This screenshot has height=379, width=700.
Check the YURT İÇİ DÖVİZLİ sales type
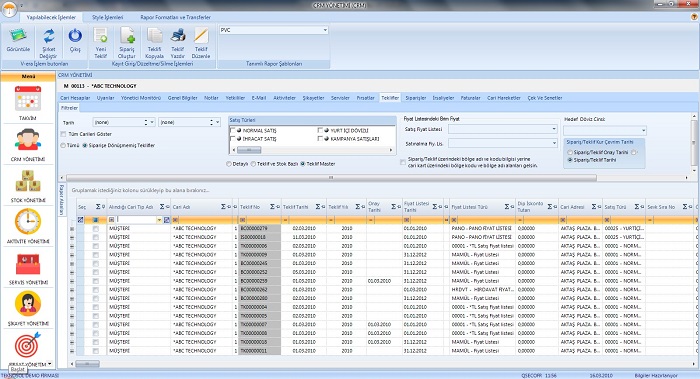320,130
